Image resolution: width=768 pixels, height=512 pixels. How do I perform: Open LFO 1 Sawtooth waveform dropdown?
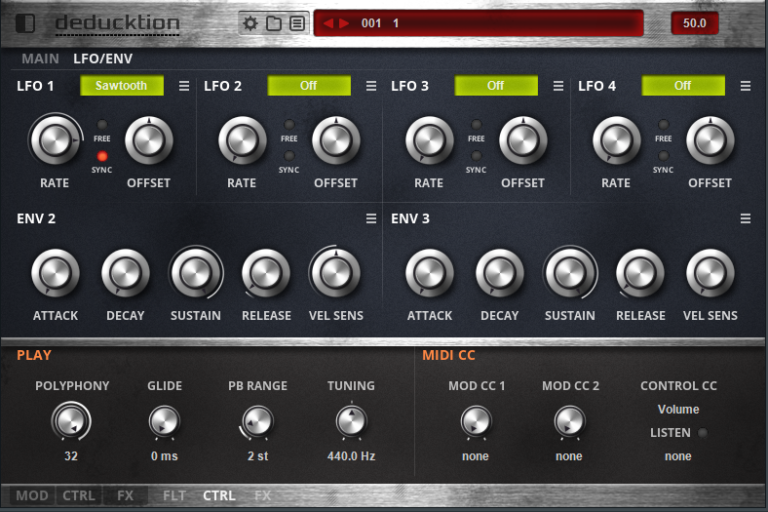[121, 86]
